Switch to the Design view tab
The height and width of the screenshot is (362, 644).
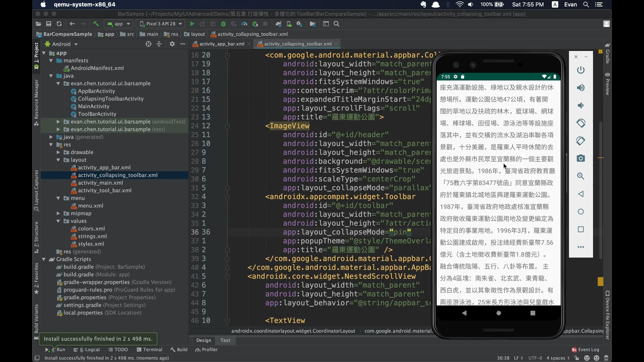pyautogui.click(x=204, y=340)
